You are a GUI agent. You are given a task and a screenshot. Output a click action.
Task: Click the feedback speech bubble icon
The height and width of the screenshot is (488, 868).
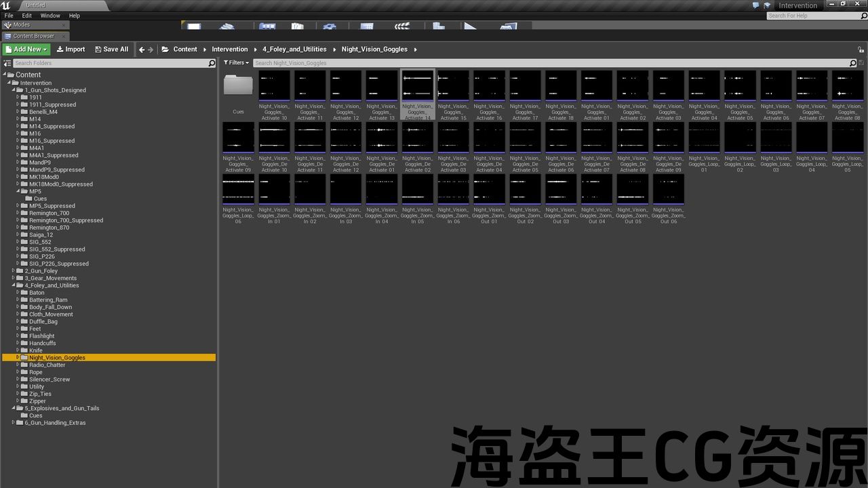click(756, 5)
